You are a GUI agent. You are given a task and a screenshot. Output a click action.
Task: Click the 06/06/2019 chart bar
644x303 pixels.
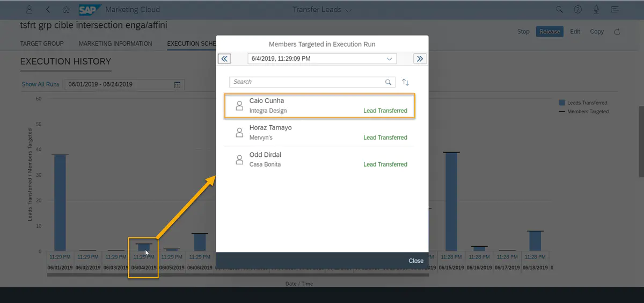(200, 242)
